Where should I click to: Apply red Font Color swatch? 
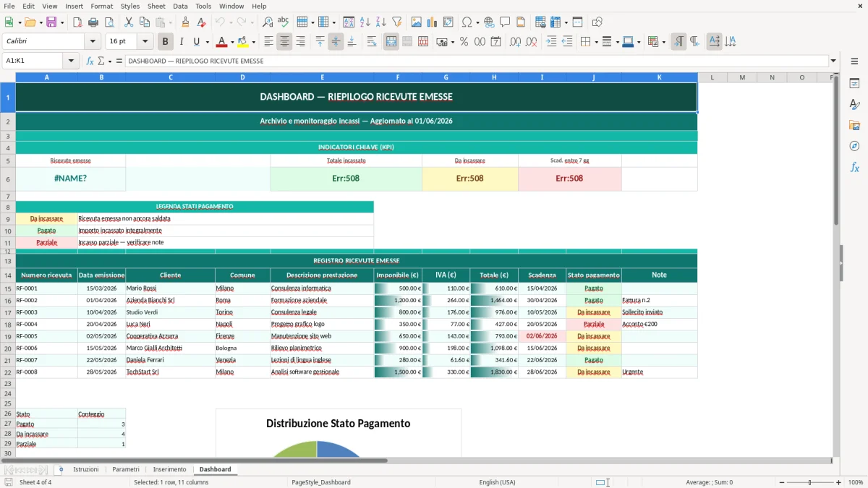click(x=222, y=42)
